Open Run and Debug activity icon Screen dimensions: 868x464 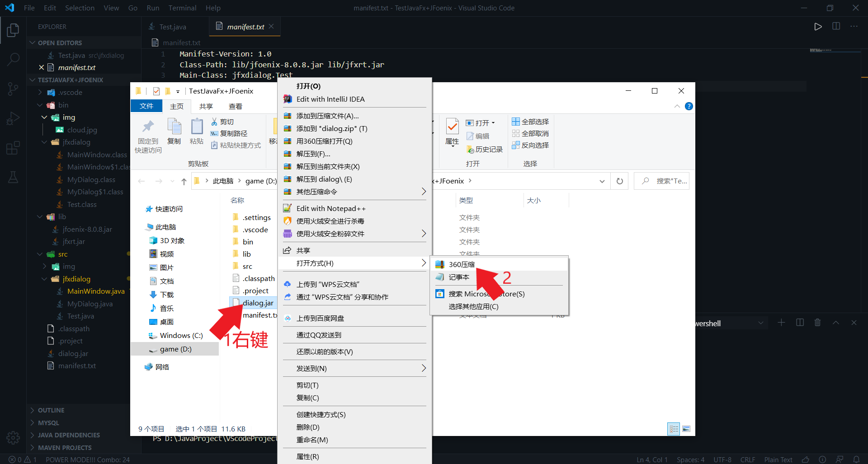coord(13,118)
